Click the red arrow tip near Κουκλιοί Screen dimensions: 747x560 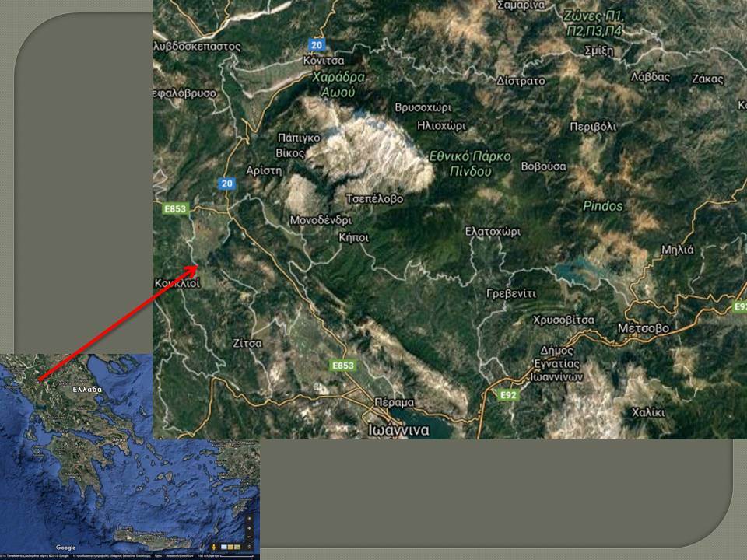[195, 267]
